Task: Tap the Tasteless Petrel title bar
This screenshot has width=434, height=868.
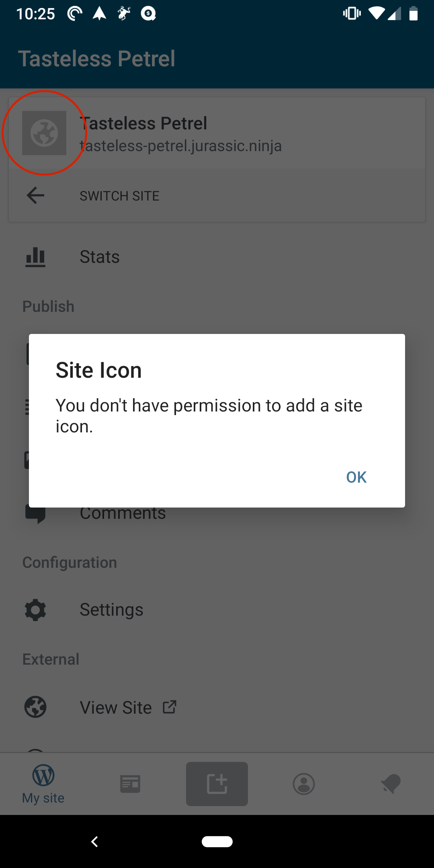Action: click(x=97, y=58)
